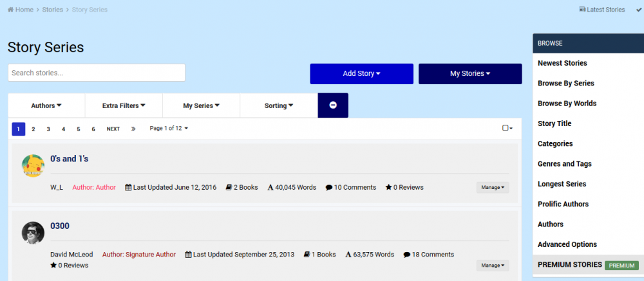Click the comments icon for 0's and 1's
Image resolution: width=644 pixels, height=281 pixels.
point(329,188)
